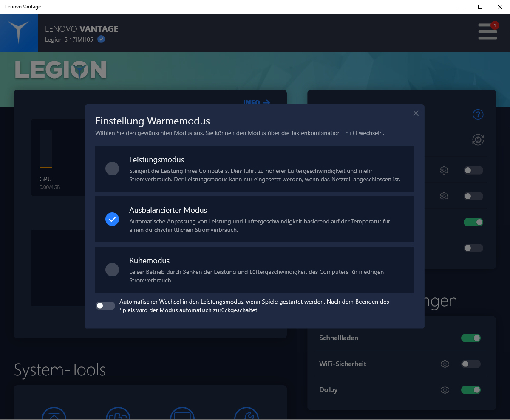The height and width of the screenshot is (420, 510).
Task: Select the Leistungsmodus radio button
Action: click(x=112, y=169)
